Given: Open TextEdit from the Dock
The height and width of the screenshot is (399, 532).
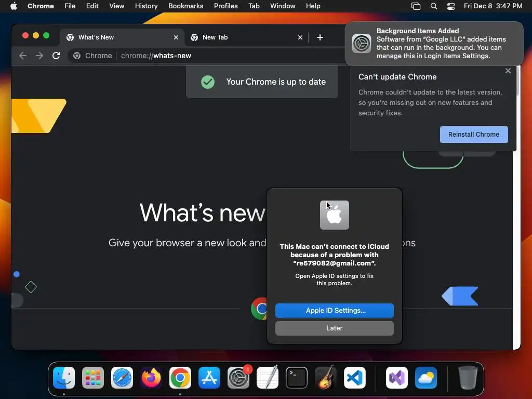Looking at the screenshot, I should tap(268, 377).
